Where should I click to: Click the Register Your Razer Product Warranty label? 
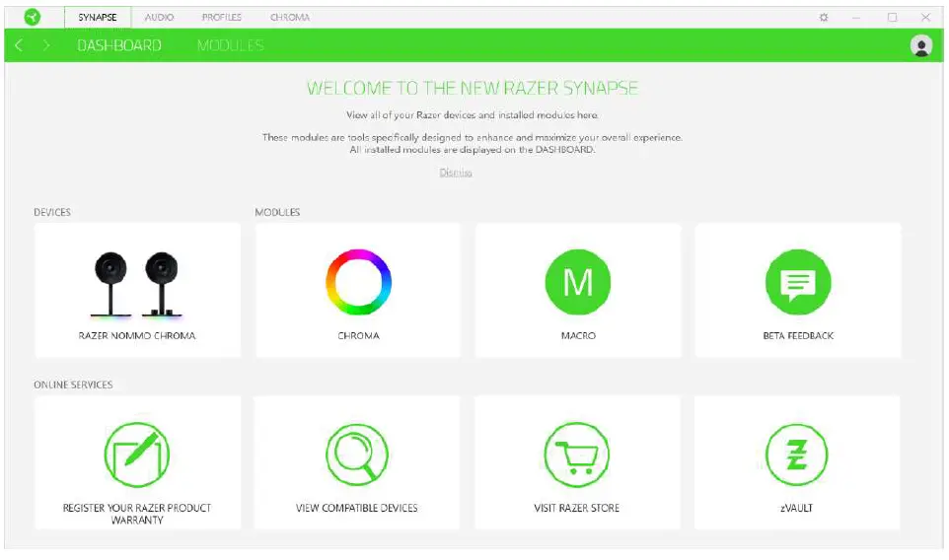pyautogui.click(x=137, y=514)
